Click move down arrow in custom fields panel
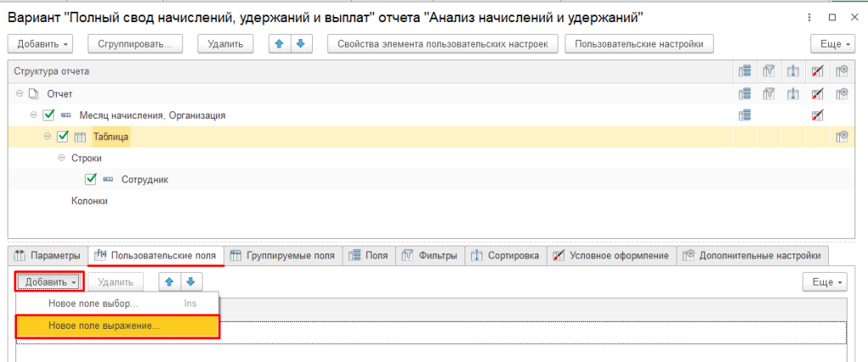 192,281
